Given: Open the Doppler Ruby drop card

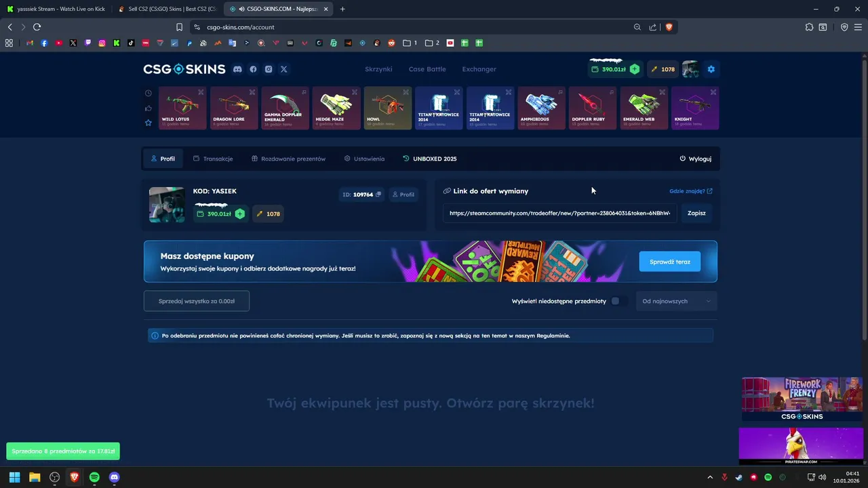Looking at the screenshot, I should [x=593, y=108].
